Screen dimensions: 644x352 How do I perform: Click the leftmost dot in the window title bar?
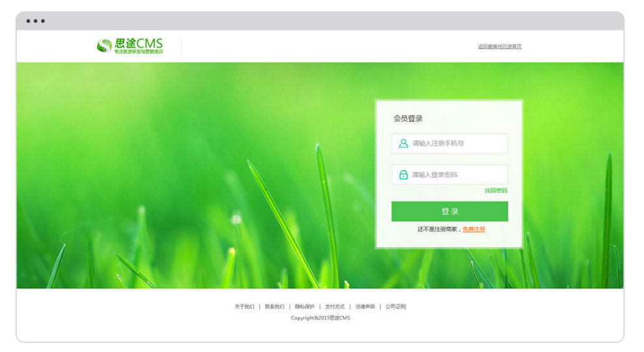(29, 22)
